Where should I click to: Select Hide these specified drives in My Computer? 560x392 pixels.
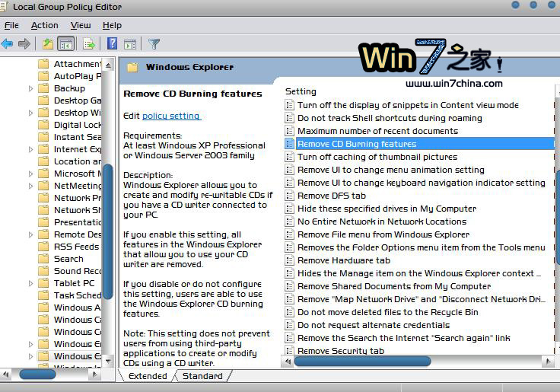(x=387, y=209)
